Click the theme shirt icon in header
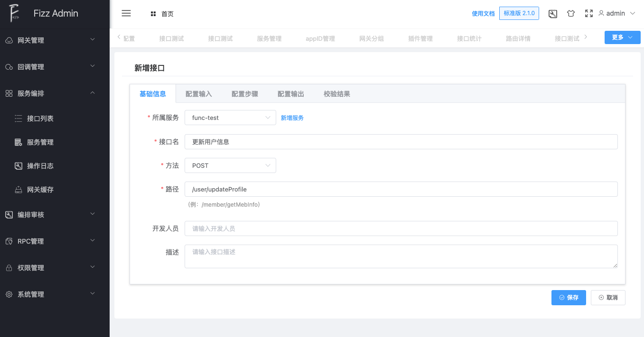 click(x=571, y=14)
